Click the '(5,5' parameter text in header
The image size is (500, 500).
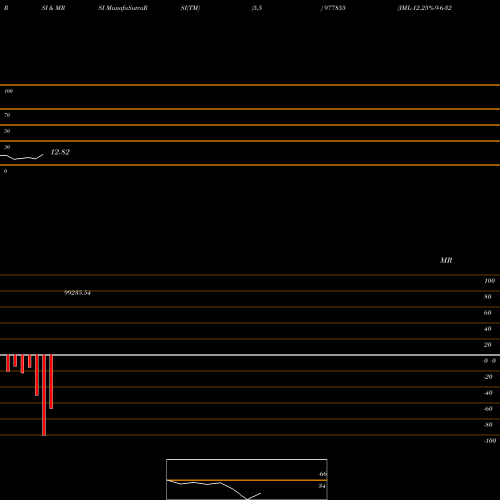click(x=257, y=8)
